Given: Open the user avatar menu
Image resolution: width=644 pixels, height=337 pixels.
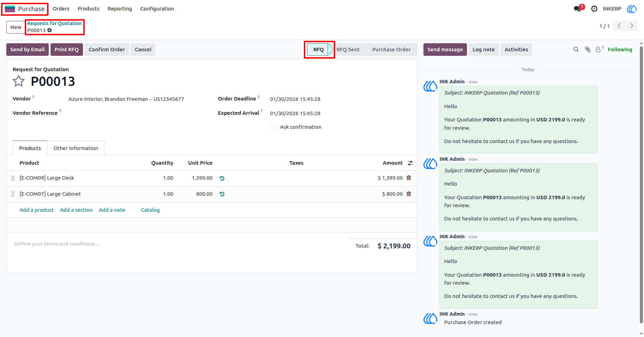Looking at the screenshot, I should [632, 9].
